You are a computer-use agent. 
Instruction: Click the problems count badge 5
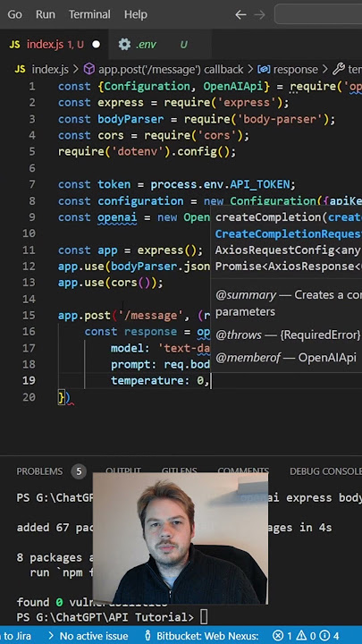pyautogui.click(x=79, y=471)
